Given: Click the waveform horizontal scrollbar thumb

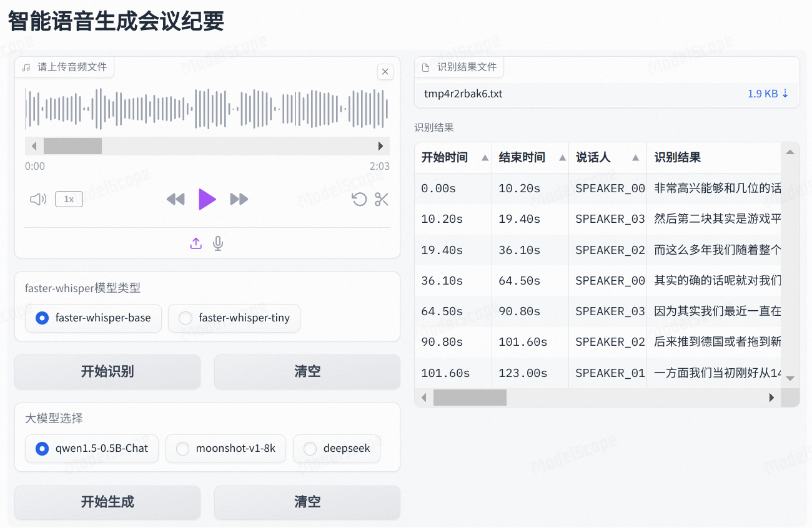Looking at the screenshot, I should pos(72,146).
